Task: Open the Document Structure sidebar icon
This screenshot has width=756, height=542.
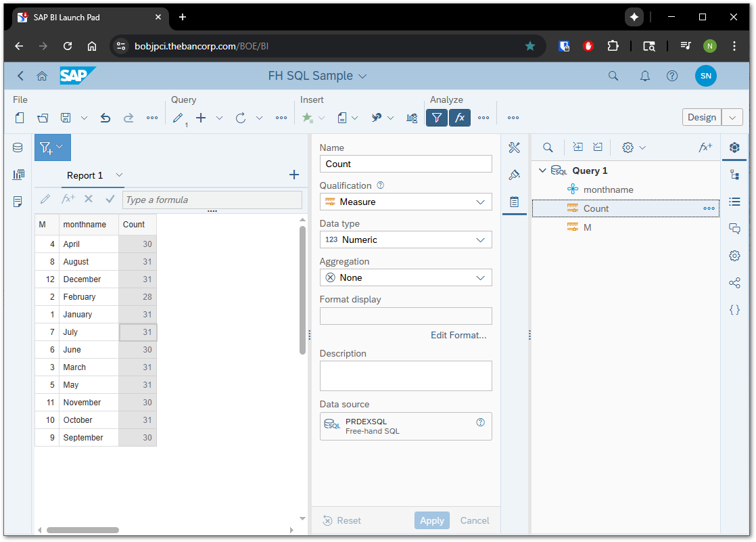Action: click(x=734, y=175)
